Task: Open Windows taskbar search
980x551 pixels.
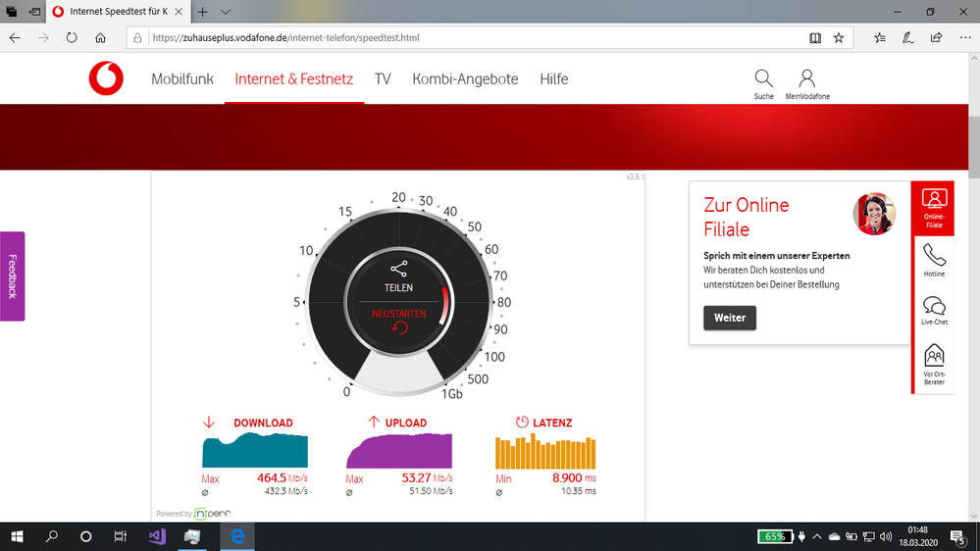Action: click(x=52, y=536)
